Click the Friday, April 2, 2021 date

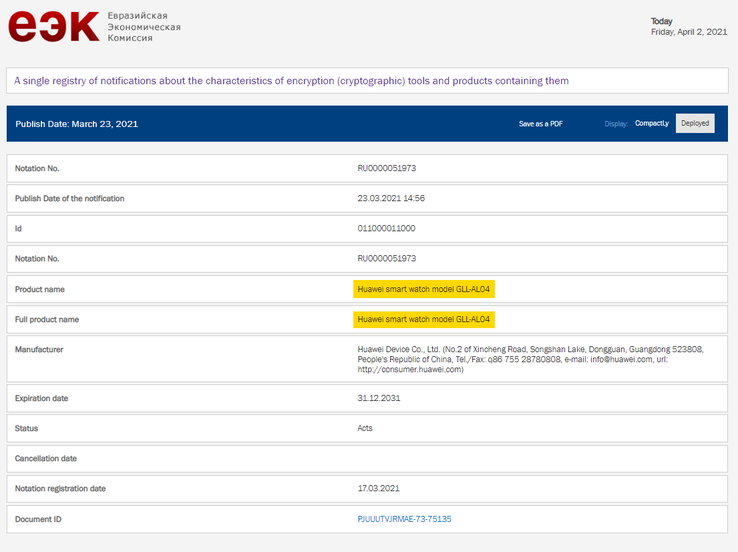pos(688,32)
